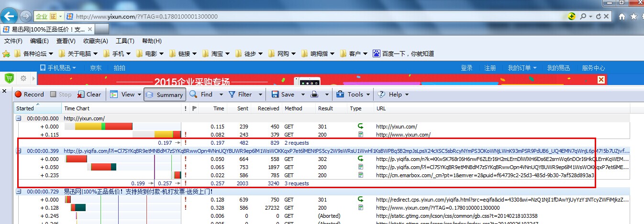
Task: Click the 注册 link on the page
Action: [490, 68]
